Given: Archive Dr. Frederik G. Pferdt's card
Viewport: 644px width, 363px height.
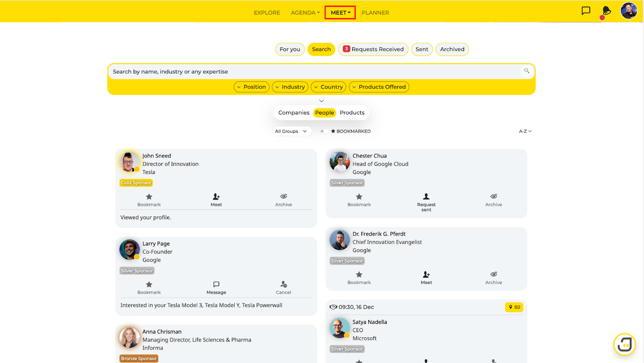Looking at the screenshot, I should point(493,278).
